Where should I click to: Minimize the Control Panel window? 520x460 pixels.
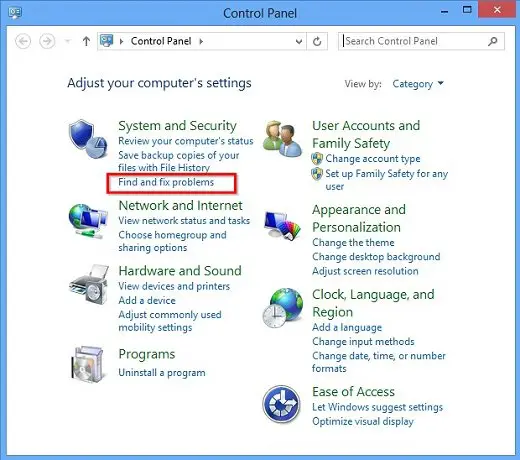[x=444, y=11]
